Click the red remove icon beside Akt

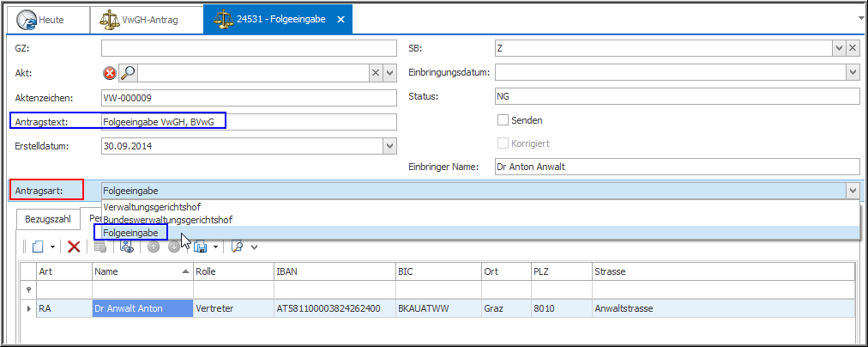point(109,73)
